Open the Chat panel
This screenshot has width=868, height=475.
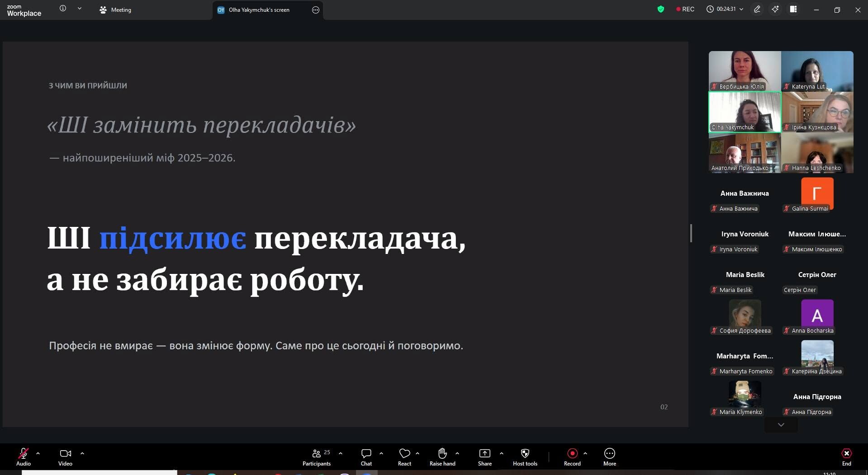point(366,456)
